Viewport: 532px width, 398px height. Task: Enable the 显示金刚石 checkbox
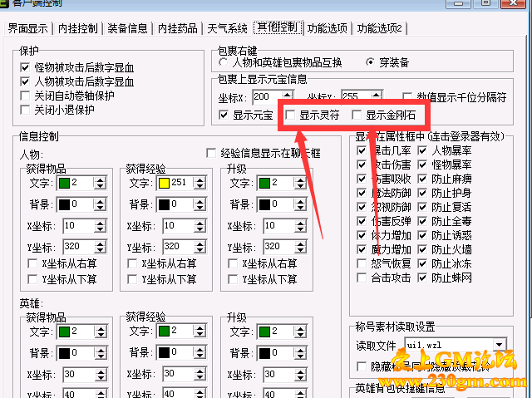tap(357, 115)
